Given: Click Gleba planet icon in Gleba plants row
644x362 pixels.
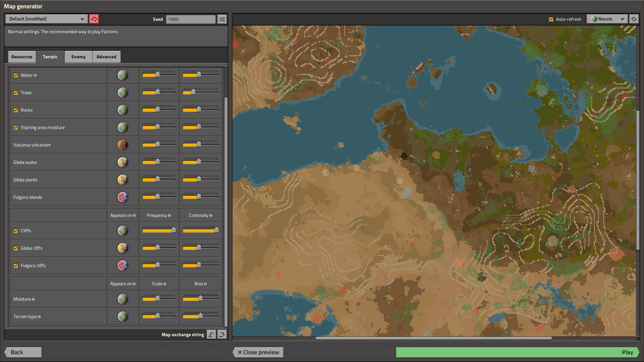Looking at the screenshot, I should point(122,180).
